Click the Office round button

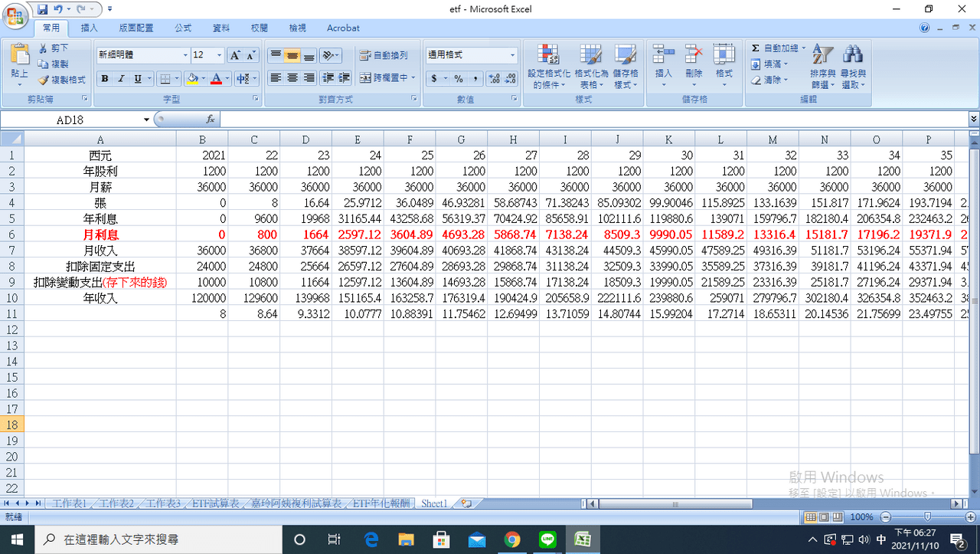coord(17,15)
